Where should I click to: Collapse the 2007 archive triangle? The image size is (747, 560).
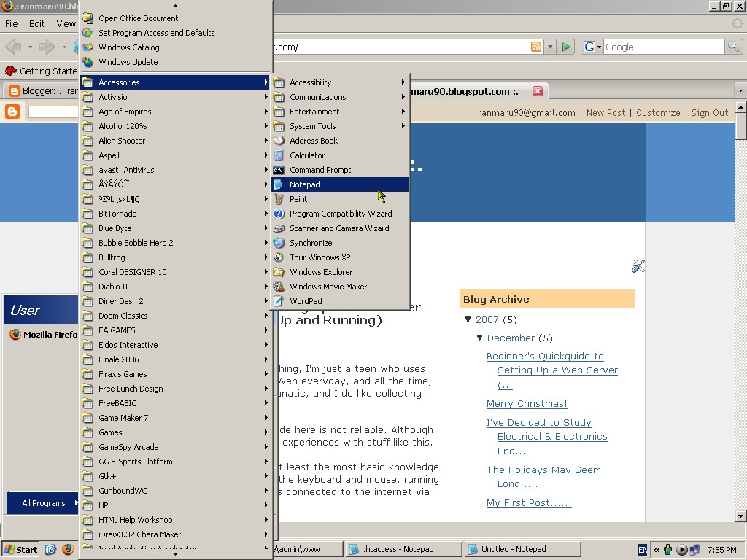click(x=468, y=319)
